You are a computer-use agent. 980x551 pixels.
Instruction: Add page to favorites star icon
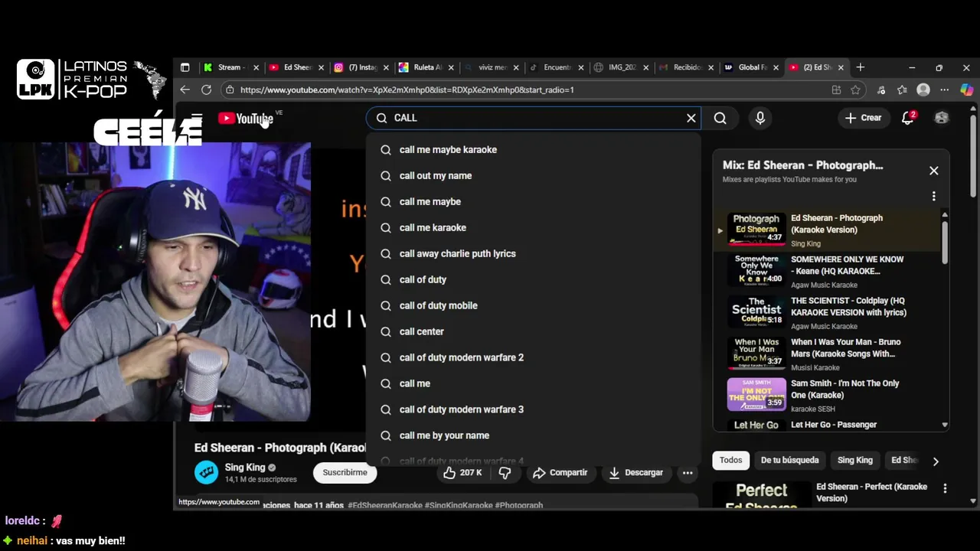(x=855, y=90)
